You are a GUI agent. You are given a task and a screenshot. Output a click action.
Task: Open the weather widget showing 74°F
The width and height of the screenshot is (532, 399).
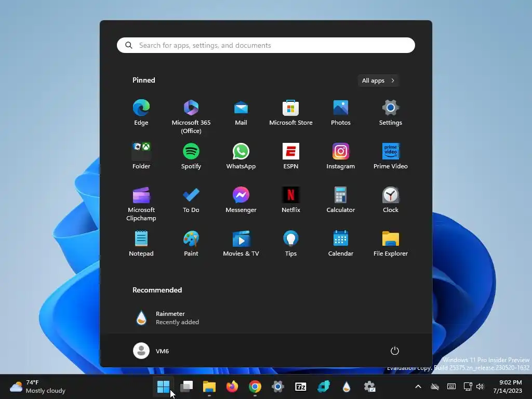coord(37,387)
